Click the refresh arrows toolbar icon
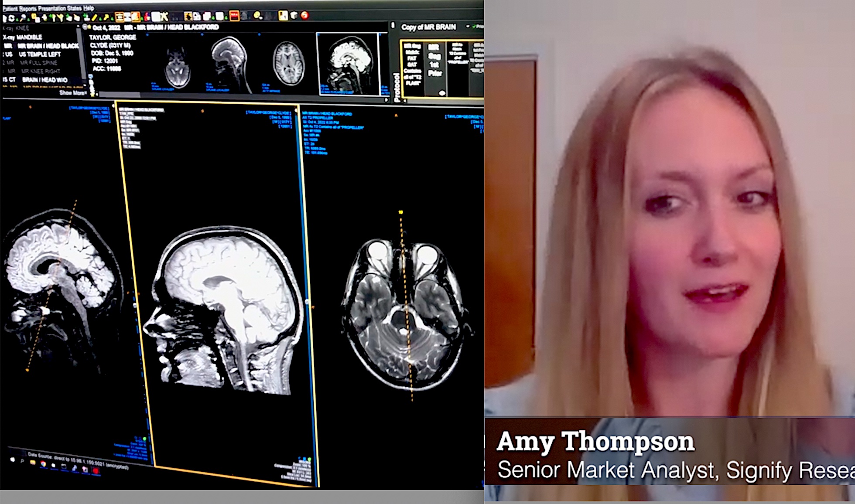 coord(11,18)
